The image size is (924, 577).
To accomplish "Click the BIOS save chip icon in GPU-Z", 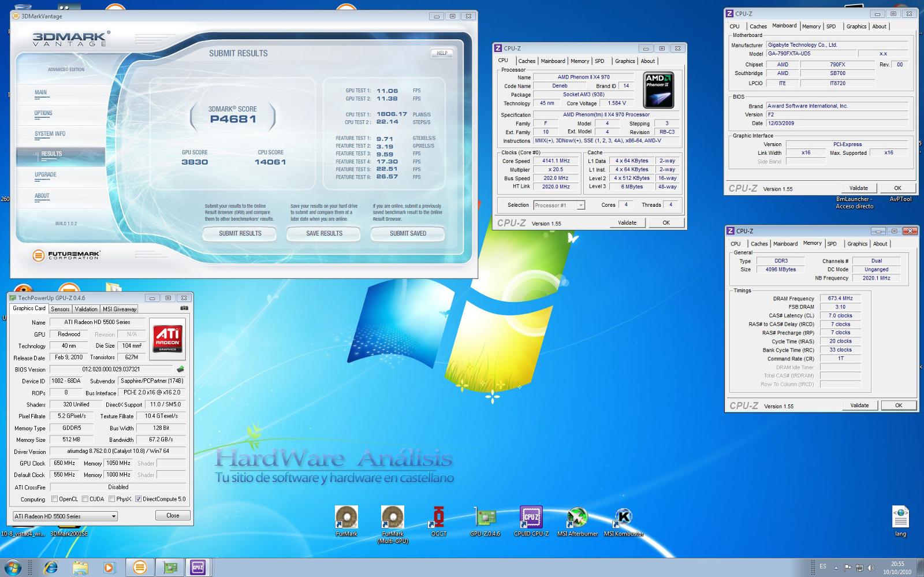I will click(180, 368).
